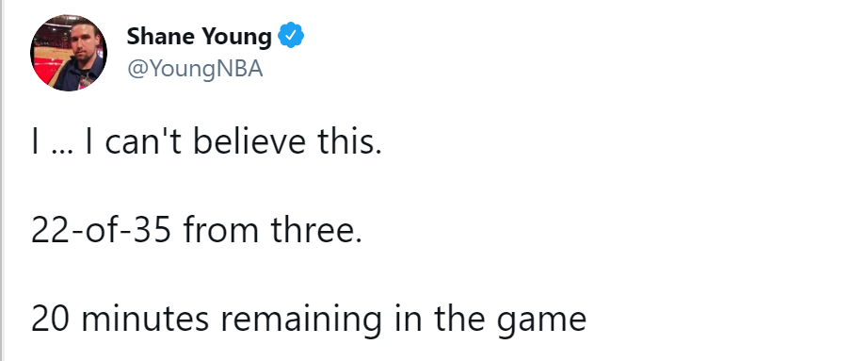Click the "20 minutes remaining in the game" line
This screenshot has height=361, width=868.
(x=309, y=320)
